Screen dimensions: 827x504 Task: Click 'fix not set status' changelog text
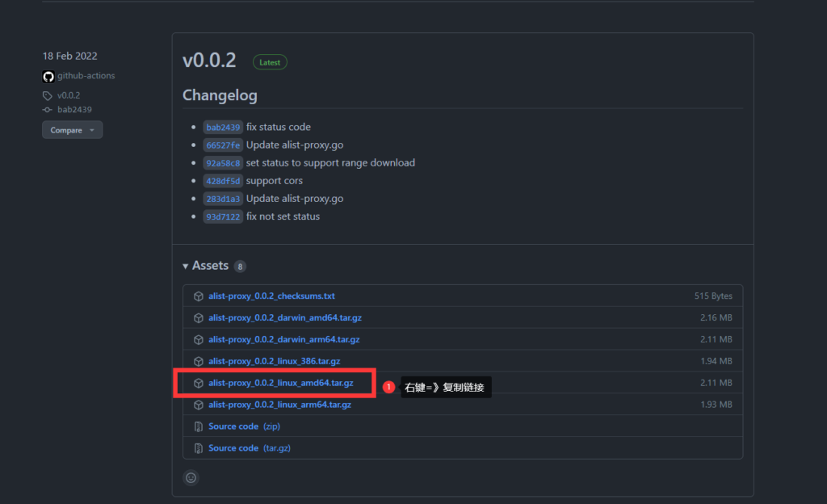283,216
